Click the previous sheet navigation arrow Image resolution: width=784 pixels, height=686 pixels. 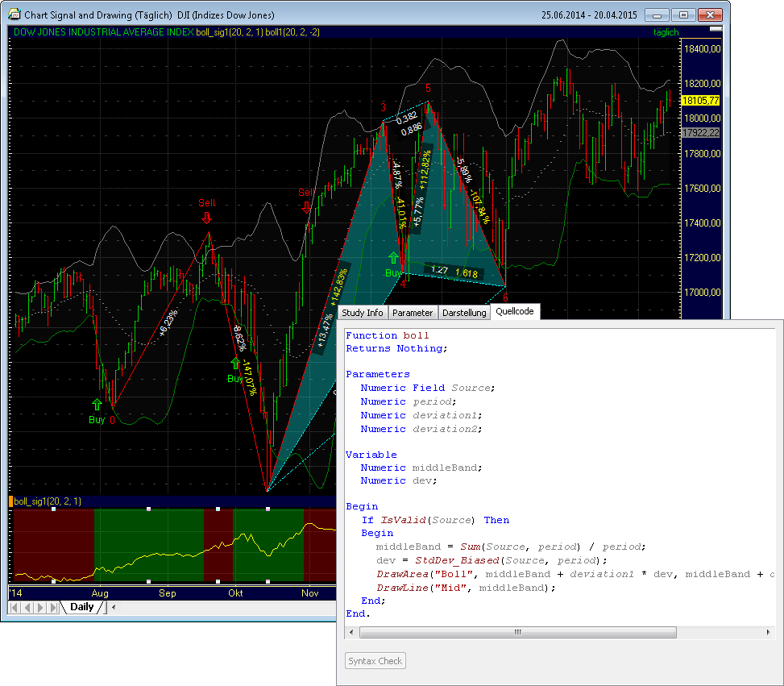coord(29,607)
